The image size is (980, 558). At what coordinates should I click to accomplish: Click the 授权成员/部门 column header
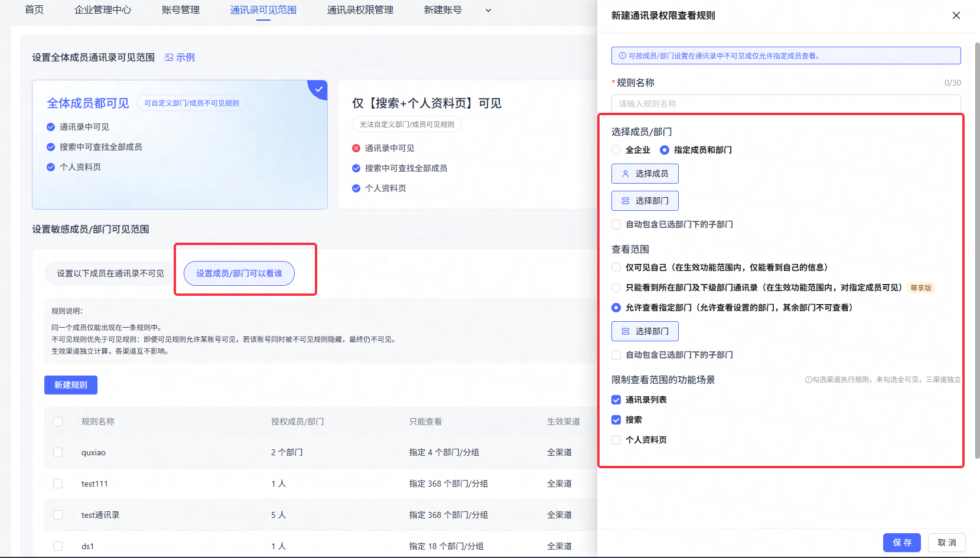(x=298, y=422)
